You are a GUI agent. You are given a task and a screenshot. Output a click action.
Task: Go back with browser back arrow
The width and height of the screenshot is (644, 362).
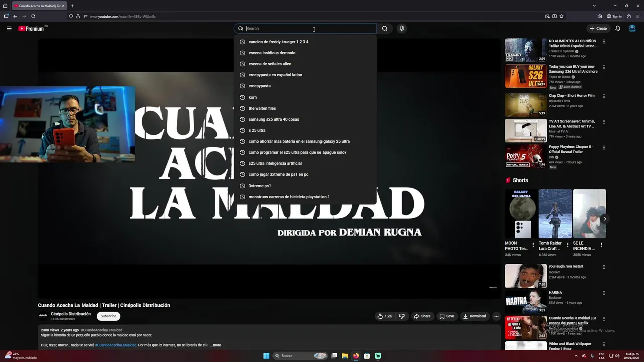[15, 16]
